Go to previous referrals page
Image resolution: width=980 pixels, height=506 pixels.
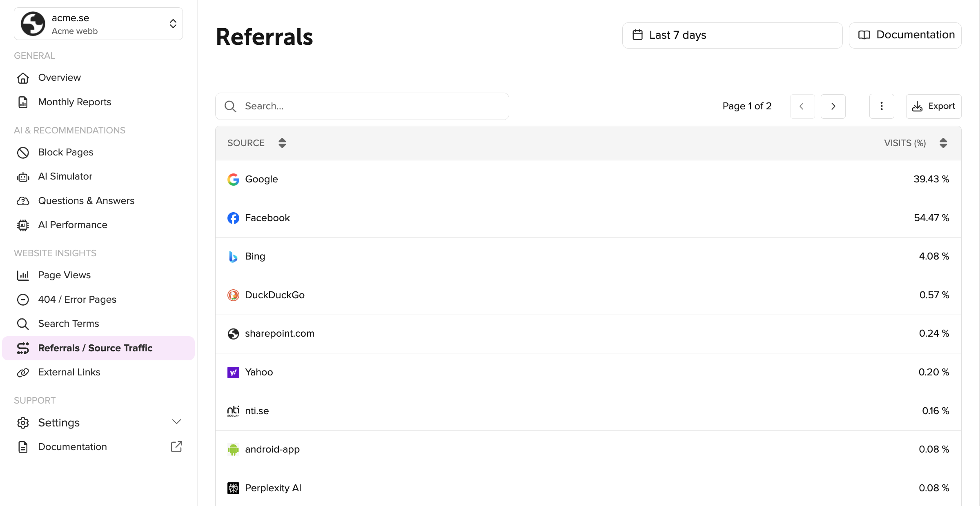point(802,106)
